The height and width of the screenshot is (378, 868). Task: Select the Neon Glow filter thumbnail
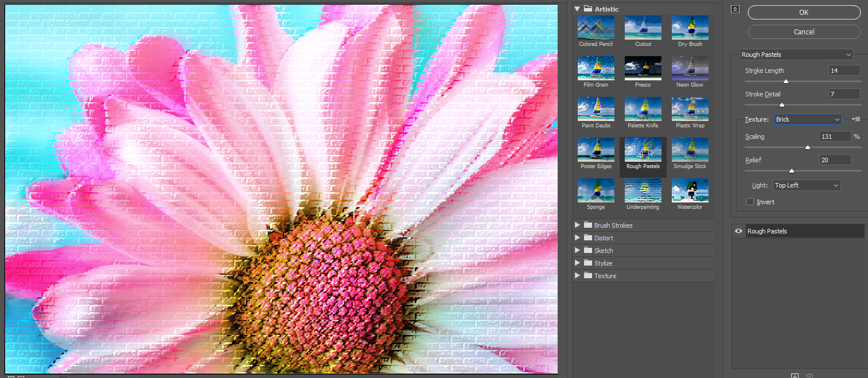tap(690, 68)
